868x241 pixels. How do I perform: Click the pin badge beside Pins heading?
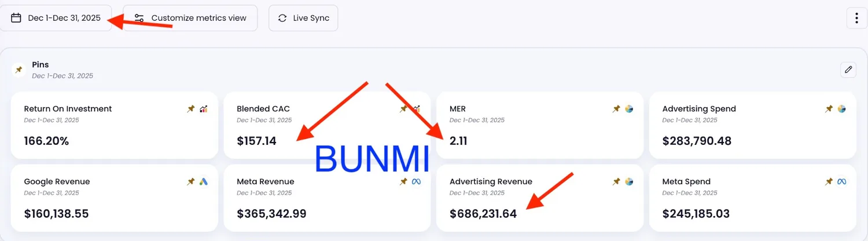(19, 70)
